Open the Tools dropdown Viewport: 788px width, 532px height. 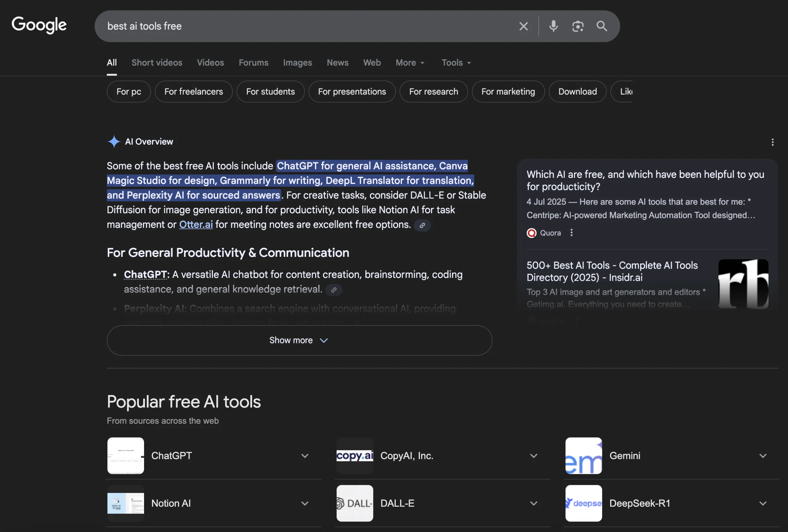pyautogui.click(x=456, y=63)
